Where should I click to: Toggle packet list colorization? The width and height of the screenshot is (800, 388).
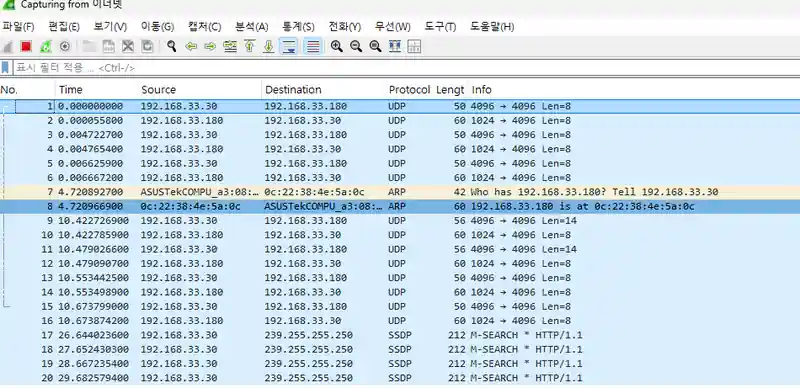pos(312,46)
